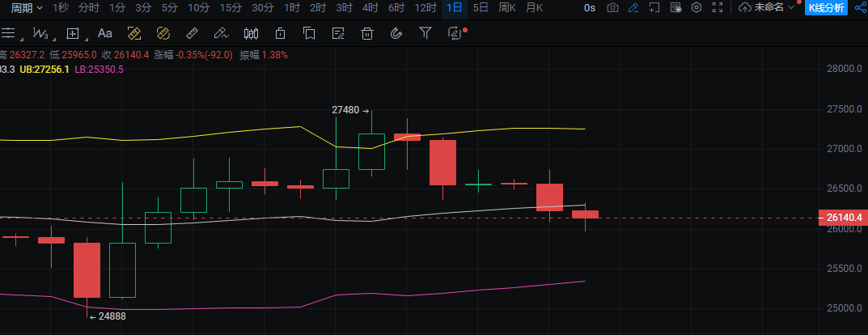This screenshot has width=868, height=335.
Task: Take a chart screenshot with camera icon
Action: 612,8
